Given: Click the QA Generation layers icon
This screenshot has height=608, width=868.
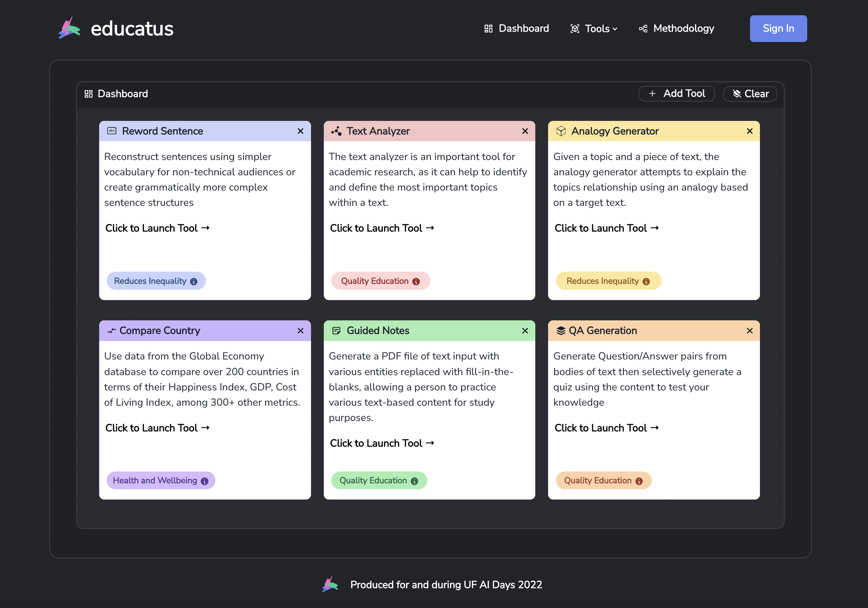Looking at the screenshot, I should (x=561, y=331).
